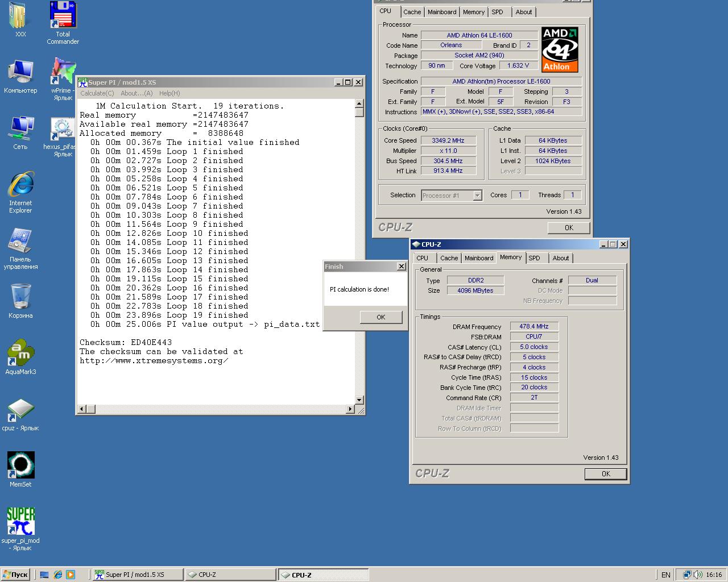728x582 pixels.
Task: Open the XXX folder icon
Action: (x=20, y=19)
